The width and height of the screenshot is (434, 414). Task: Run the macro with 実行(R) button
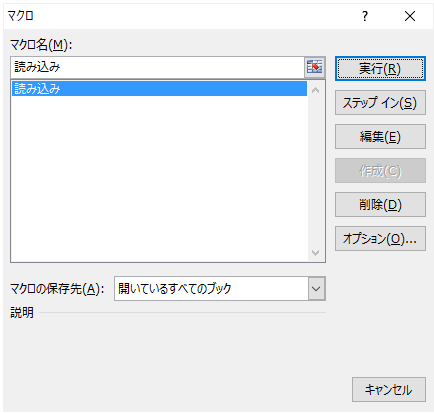380,69
